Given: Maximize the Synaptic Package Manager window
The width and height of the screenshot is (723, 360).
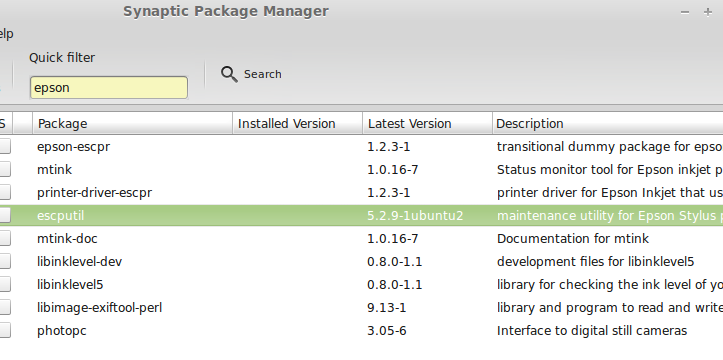Looking at the screenshot, I should click(x=708, y=12).
